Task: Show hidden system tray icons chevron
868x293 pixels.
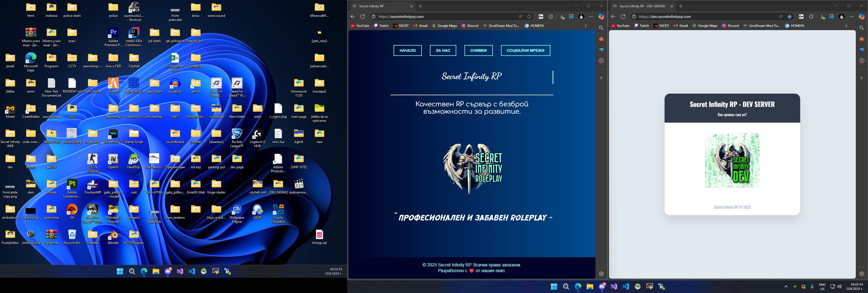Action: coord(786,286)
